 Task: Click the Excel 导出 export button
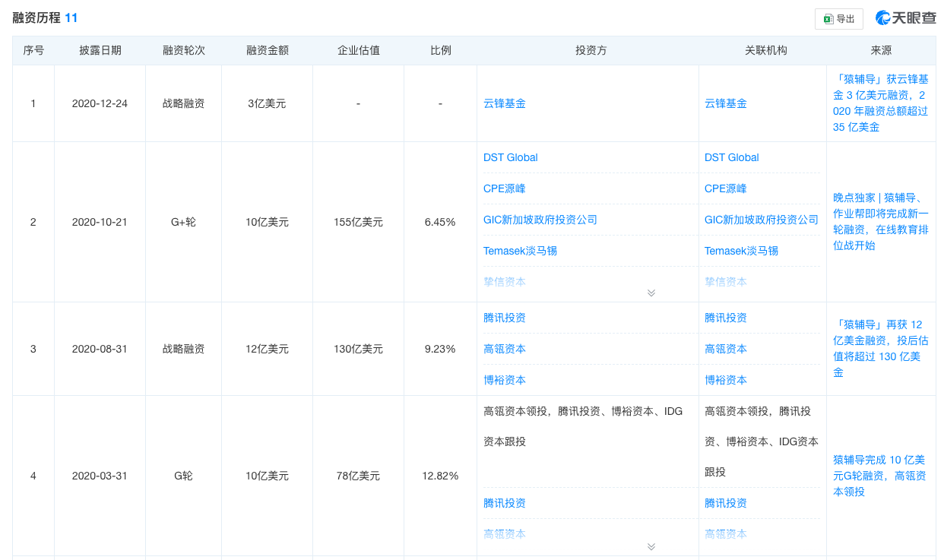[838, 19]
